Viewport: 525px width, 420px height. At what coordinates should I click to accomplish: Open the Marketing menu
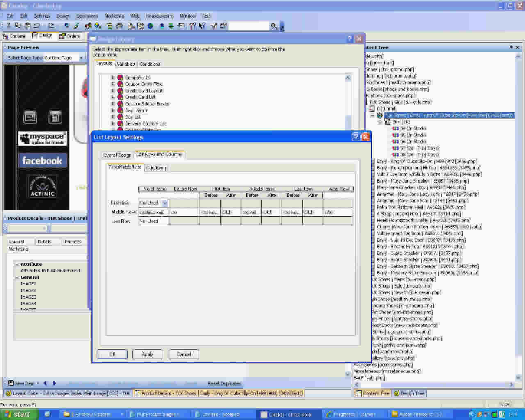114,16
